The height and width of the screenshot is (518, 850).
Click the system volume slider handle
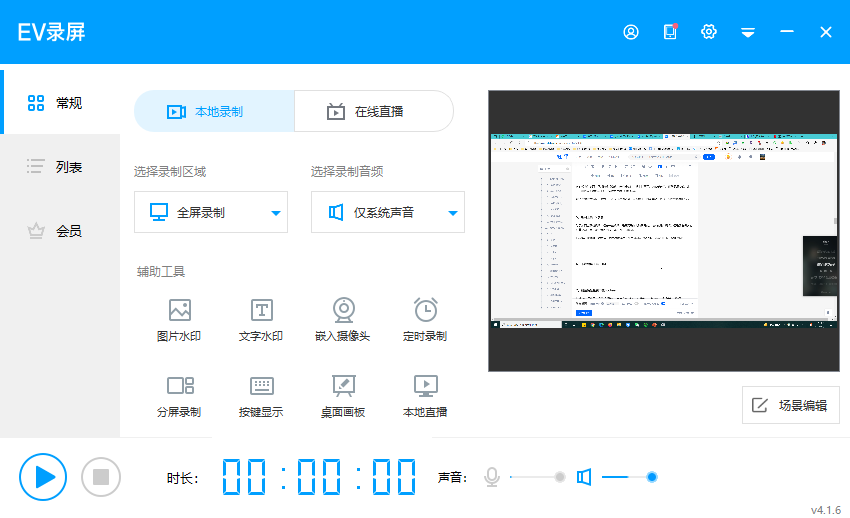pyautogui.click(x=652, y=477)
